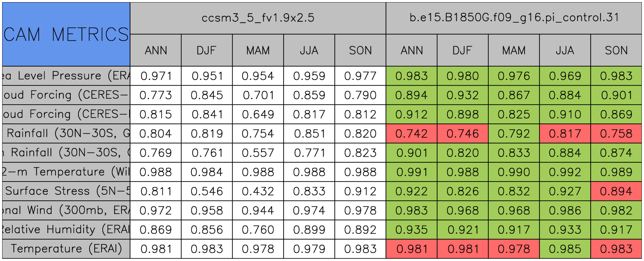644x261 pixels.
Task: Select the red 0.758 cell
Action: coord(616,133)
